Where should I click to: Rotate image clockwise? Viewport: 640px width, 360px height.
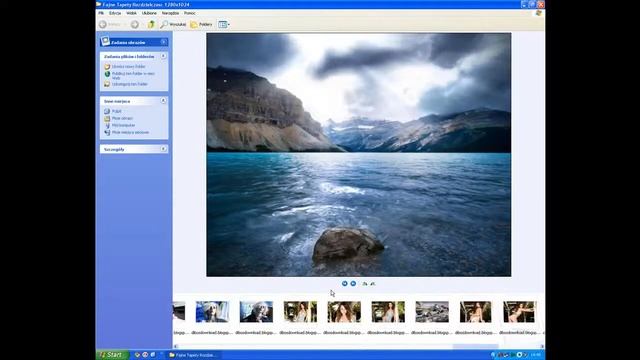point(364,284)
